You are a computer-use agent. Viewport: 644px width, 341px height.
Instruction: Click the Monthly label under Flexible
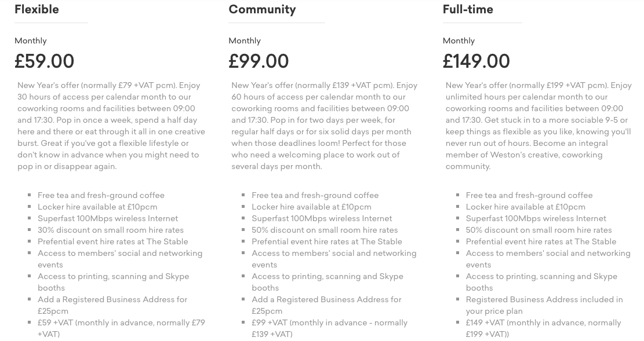point(30,41)
